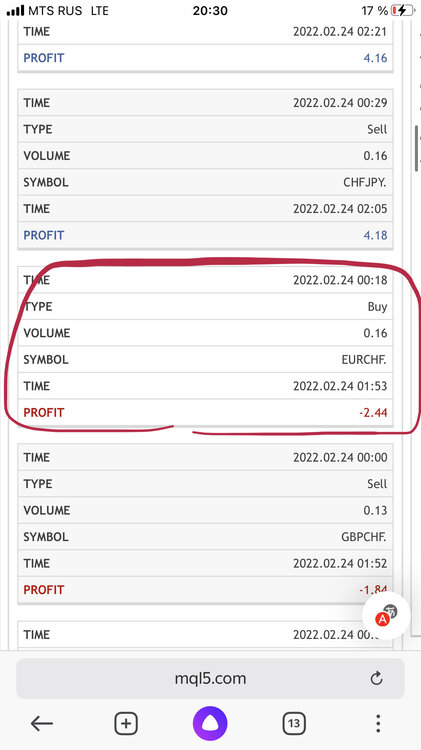The image size is (421, 750).
Task: Open the browser three-dot menu
Action: point(378,724)
